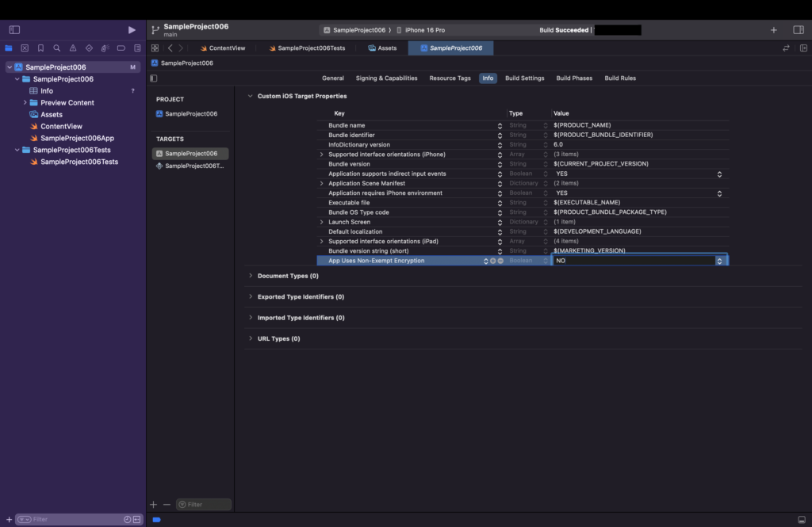Expand the Preview Content folder
The width and height of the screenshot is (812, 527).
25,102
